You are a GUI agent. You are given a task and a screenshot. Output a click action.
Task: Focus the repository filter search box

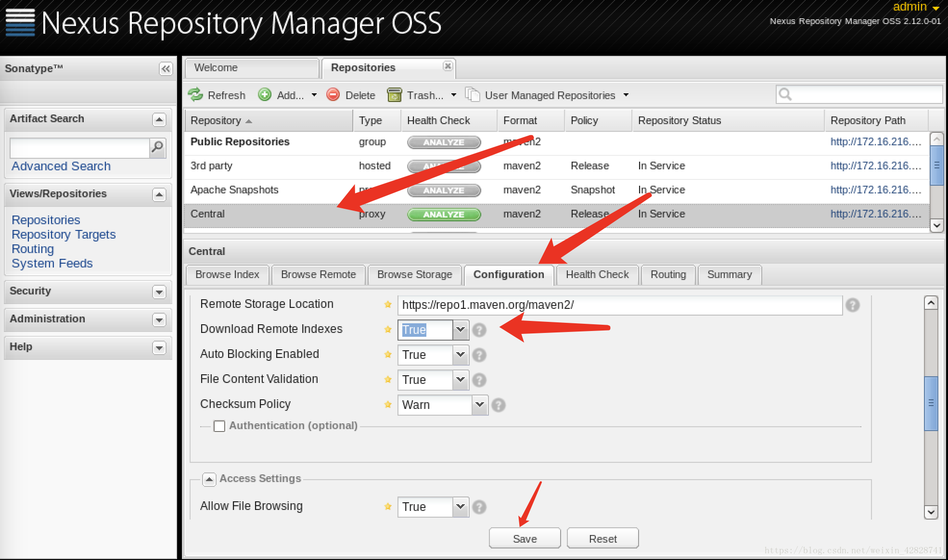(859, 94)
